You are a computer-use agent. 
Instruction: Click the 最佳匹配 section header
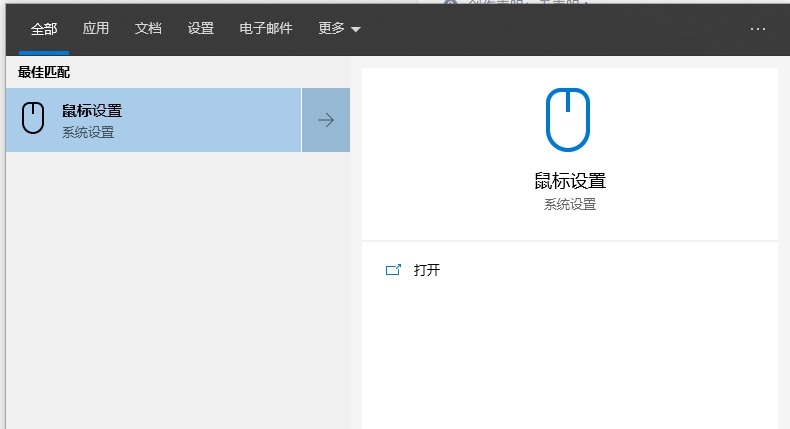tap(44, 72)
